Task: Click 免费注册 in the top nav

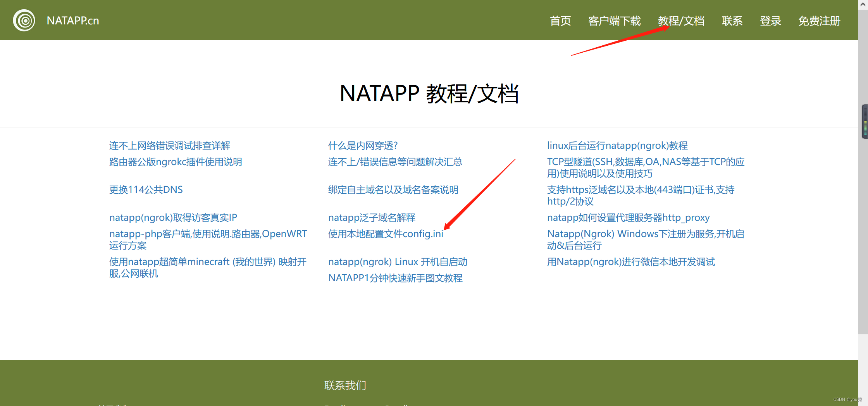Action: tap(819, 21)
